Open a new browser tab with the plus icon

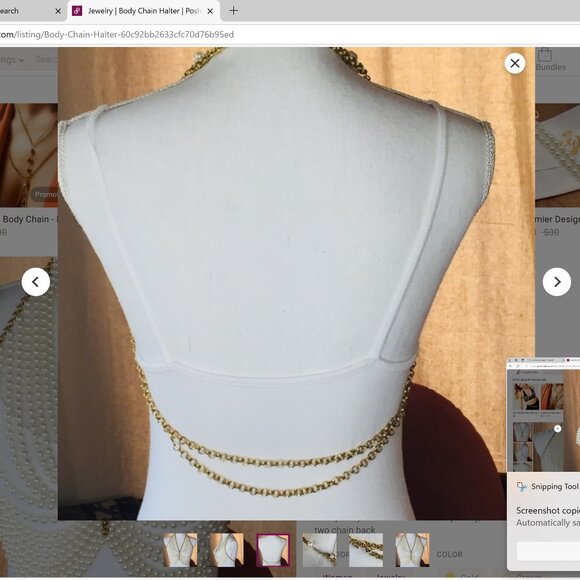coord(233,11)
